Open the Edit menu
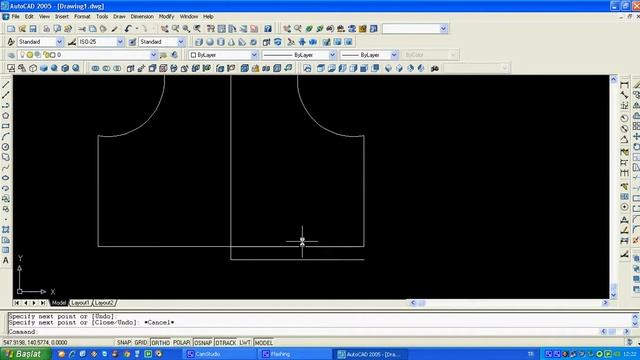This screenshot has height=360, width=640. (29, 16)
